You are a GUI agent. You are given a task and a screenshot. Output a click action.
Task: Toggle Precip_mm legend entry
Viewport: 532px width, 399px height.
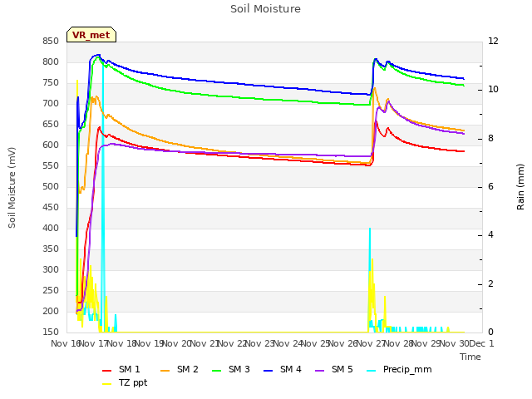pyautogui.click(x=399, y=369)
